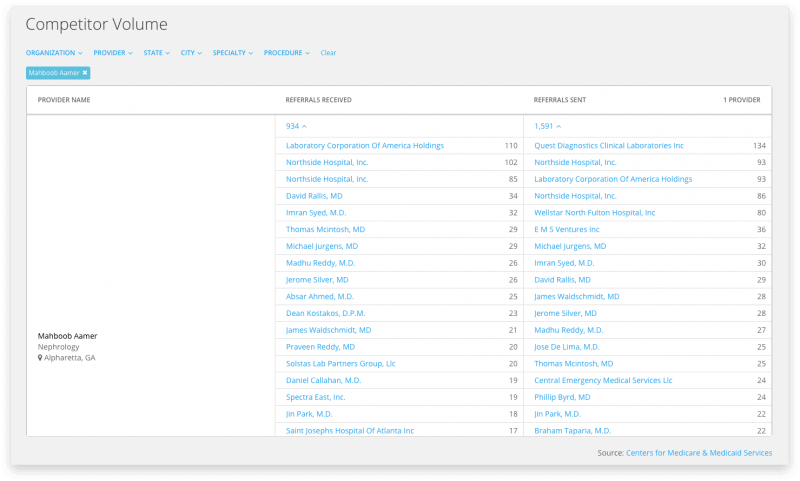Open Jin Park, M.D. in referrals received
The image size is (800, 481).
309,414
